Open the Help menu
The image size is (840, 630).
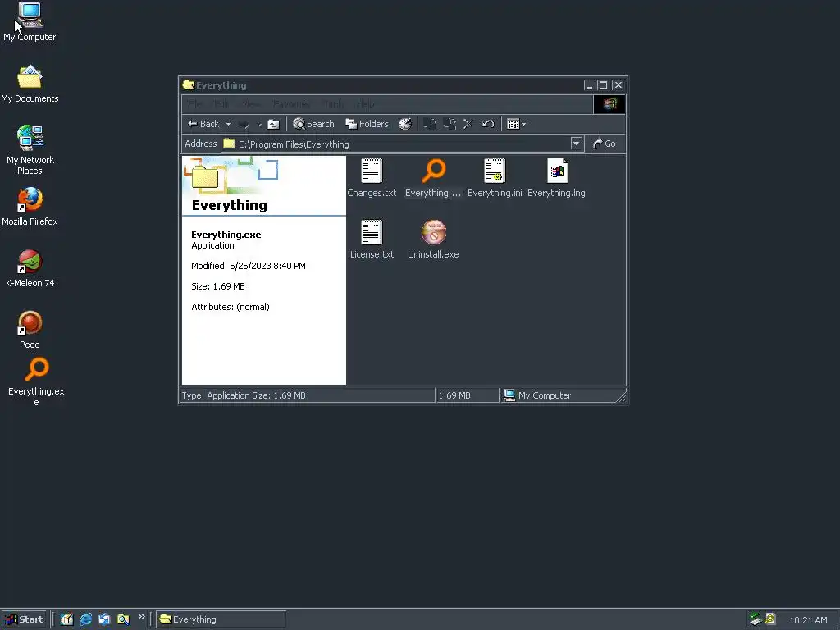(x=365, y=104)
